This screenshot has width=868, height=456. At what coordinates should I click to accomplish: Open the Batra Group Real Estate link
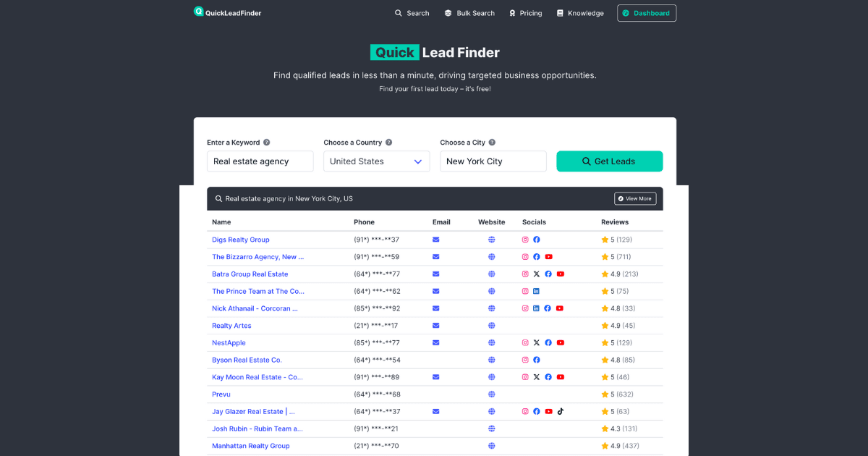pos(250,274)
